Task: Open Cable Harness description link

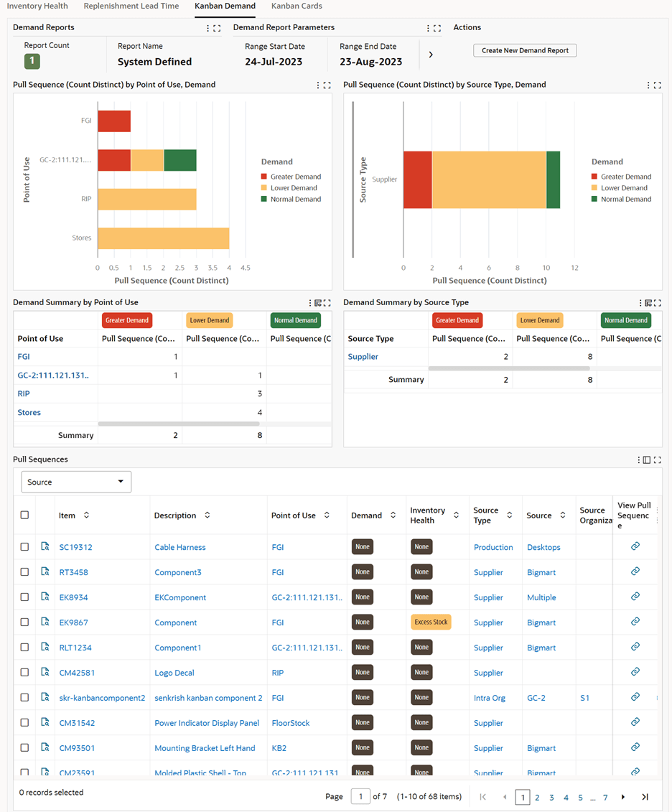Action: point(179,547)
